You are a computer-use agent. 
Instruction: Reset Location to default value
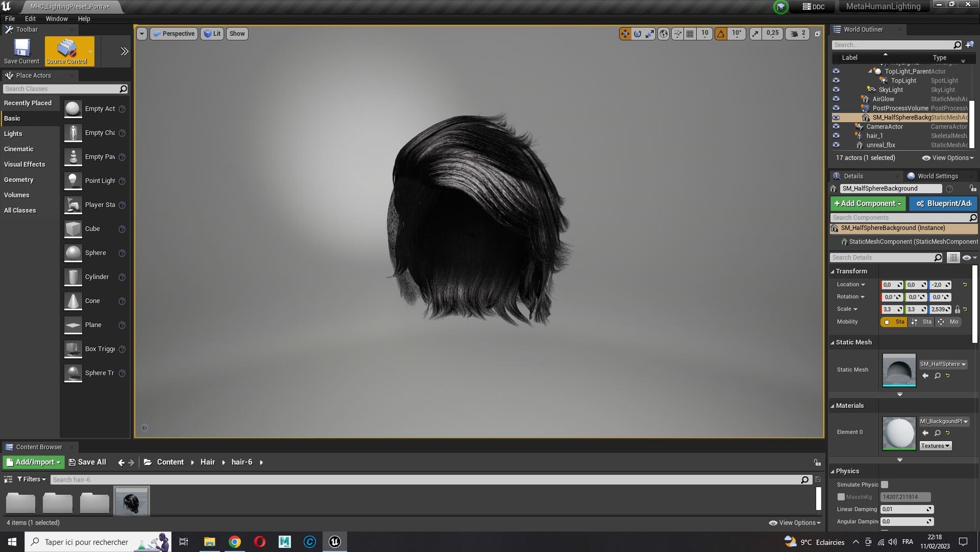(965, 284)
